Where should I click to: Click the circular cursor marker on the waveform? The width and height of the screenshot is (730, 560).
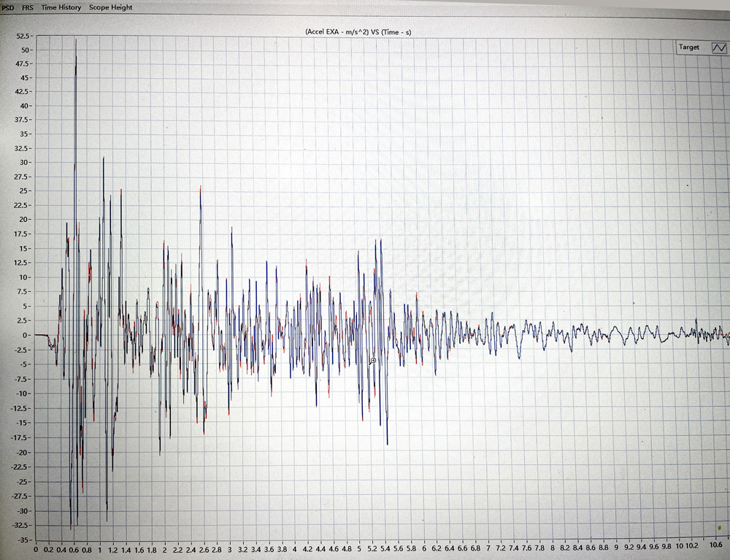pos(373,361)
